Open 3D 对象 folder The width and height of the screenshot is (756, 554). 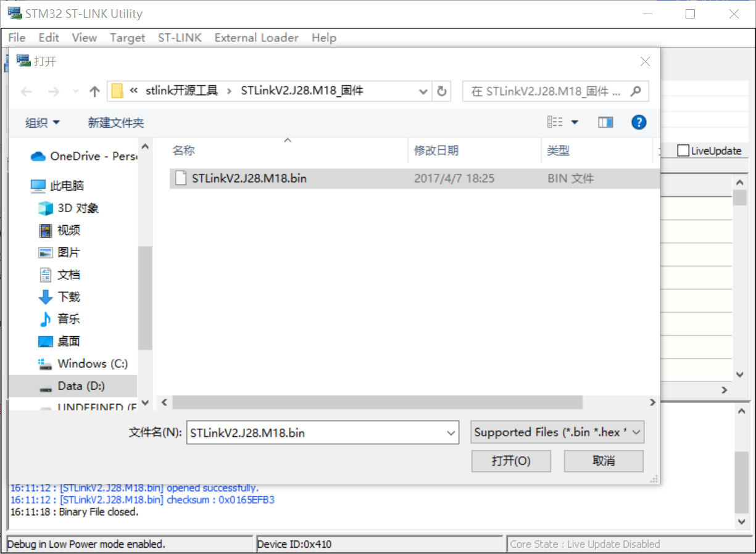[68, 208]
